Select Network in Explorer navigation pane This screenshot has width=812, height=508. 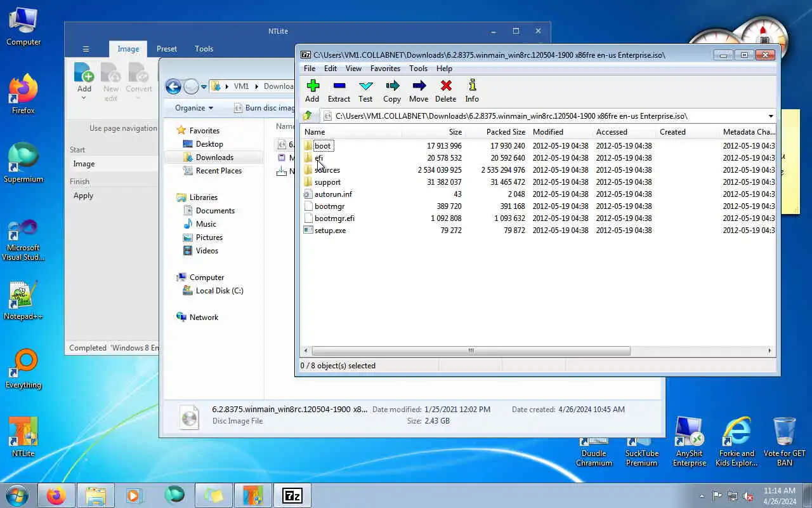pos(203,317)
